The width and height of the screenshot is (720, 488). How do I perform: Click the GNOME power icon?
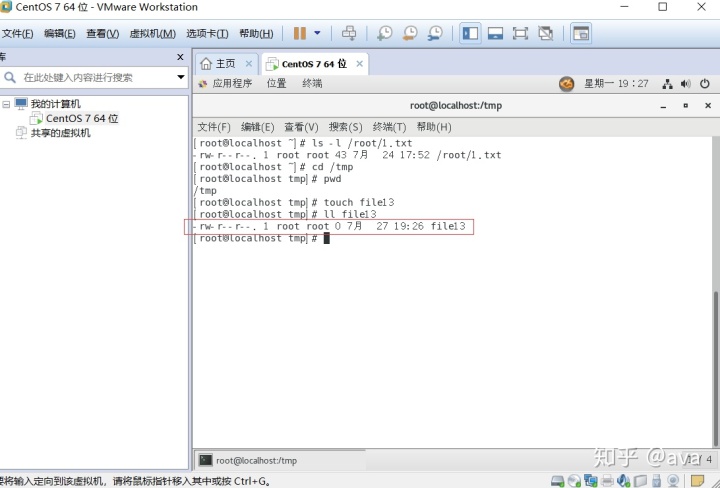[705, 84]
